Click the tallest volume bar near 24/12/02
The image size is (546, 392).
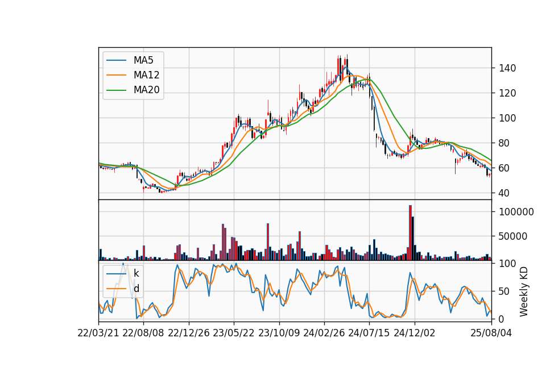pos(410,233)
